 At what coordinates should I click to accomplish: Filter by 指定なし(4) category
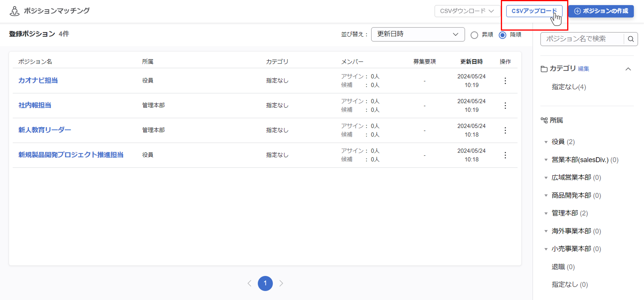(568, 87)
